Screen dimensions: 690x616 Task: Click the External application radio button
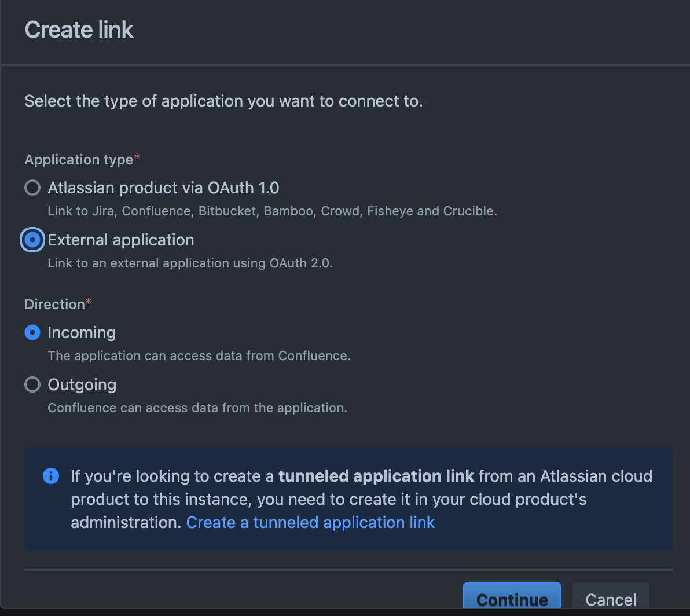tap(32, 240)
